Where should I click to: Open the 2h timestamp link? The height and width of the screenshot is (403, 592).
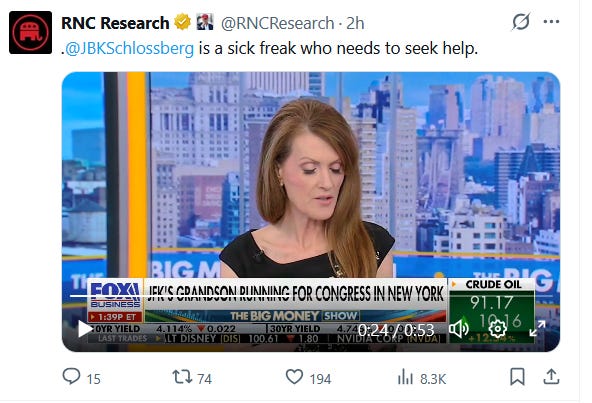coord(355,23)
